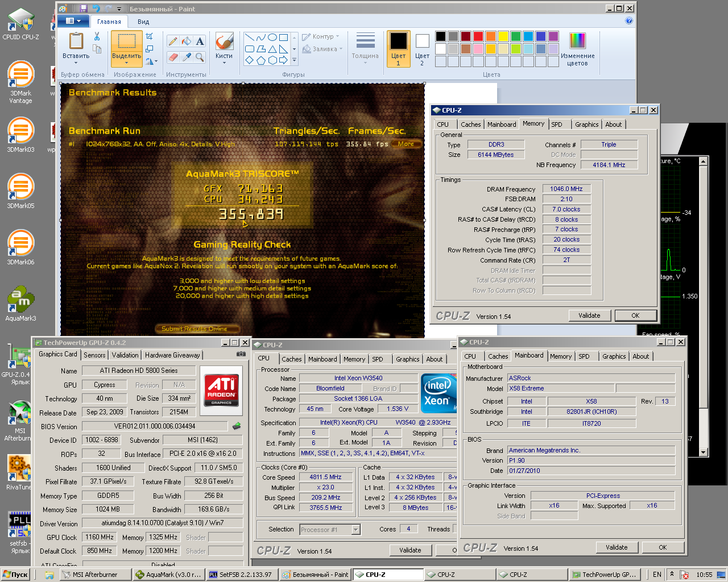Click the Copy icon in Paint clipboard group
Screen dimensions: 728x582
97,49
